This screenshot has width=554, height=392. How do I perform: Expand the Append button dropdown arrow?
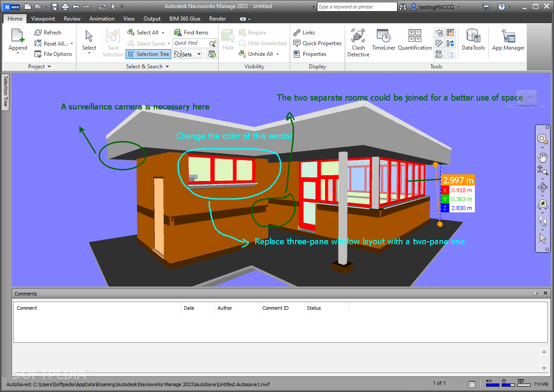17,53
